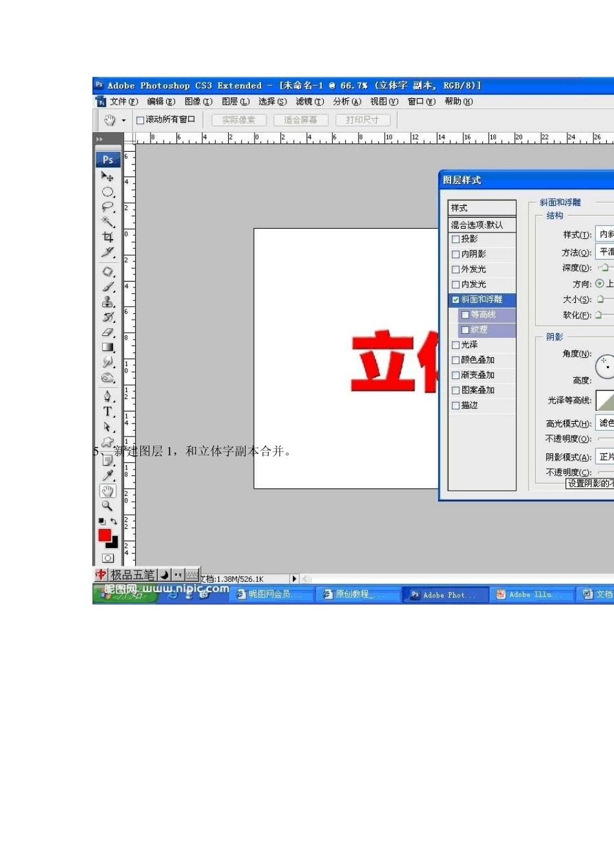
Task: Select the History Brush tool
Action: coord(107,317)
